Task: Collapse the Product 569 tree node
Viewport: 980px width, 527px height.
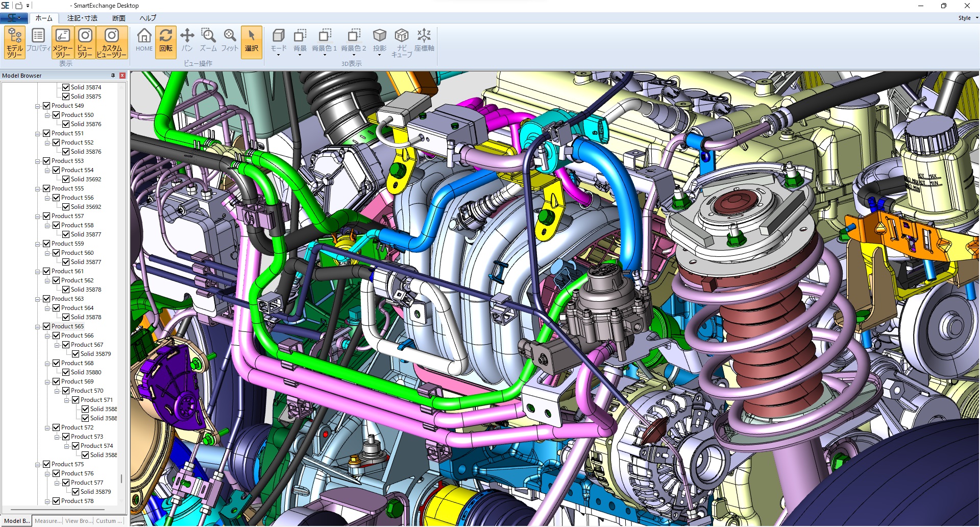Action: [47, 382]
